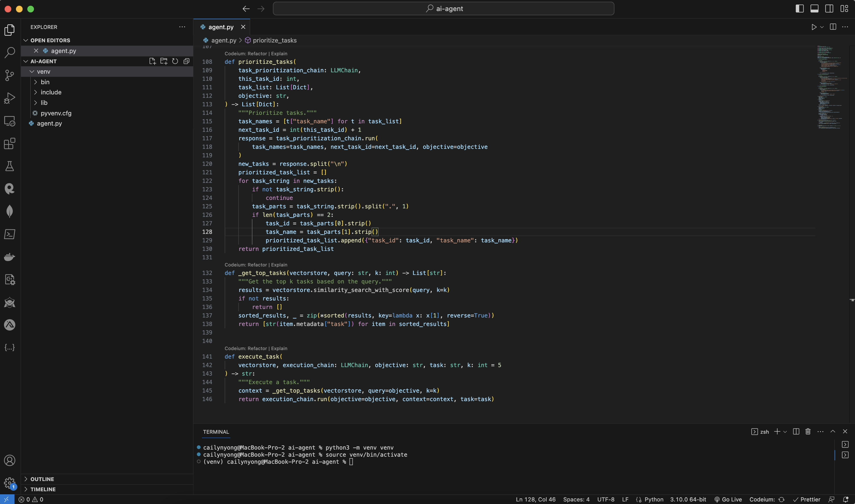Open editor more actions menu
The image size is (855, 504).
845,27
